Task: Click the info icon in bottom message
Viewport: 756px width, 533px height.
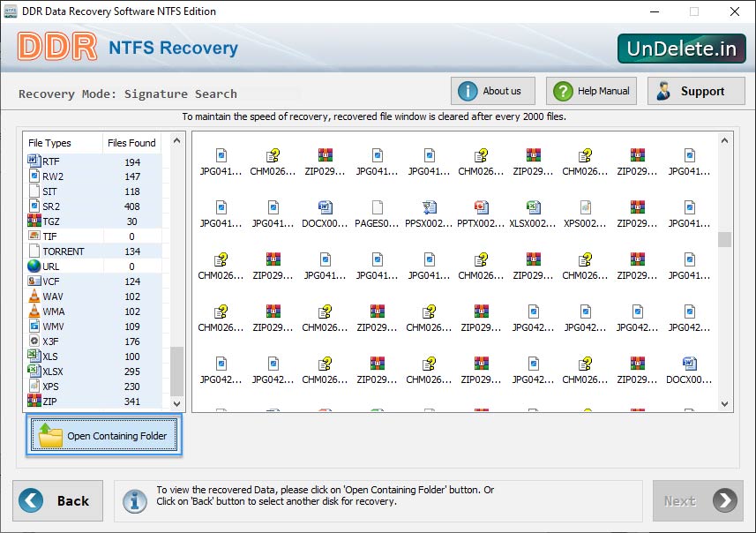Action: [x=135, y=500]
